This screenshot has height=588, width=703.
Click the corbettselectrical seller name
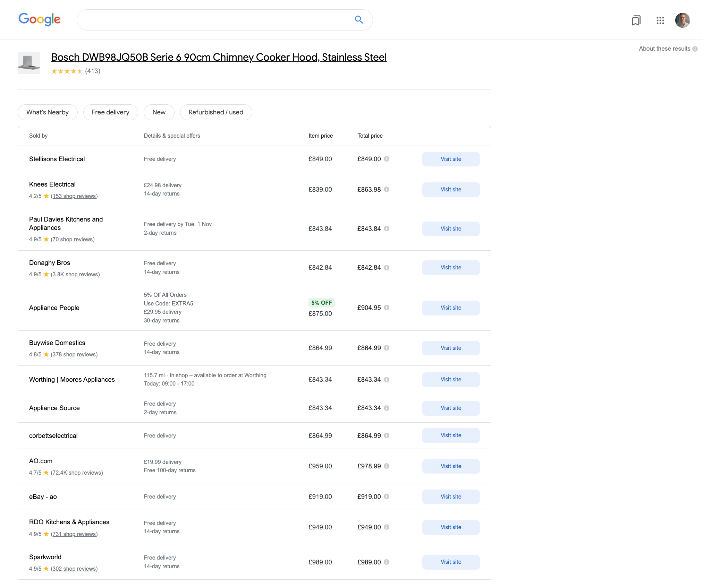pyautogui.click(x=53, y=436)
